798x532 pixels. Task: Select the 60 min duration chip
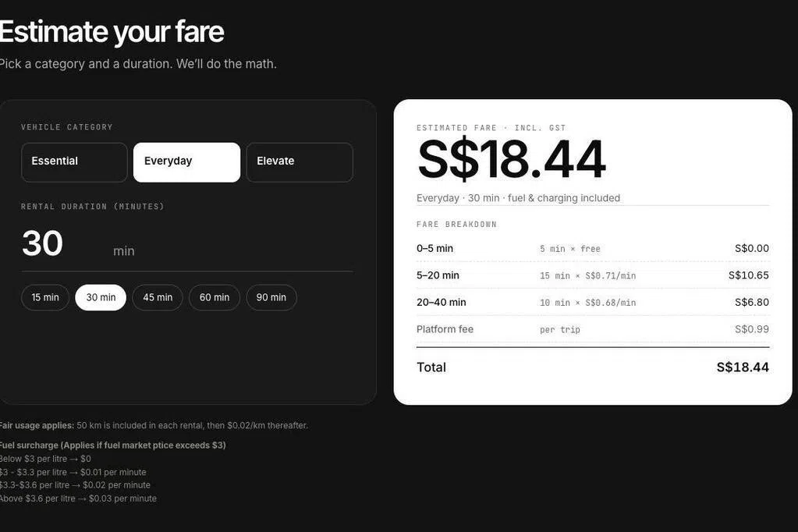[215, 297]
